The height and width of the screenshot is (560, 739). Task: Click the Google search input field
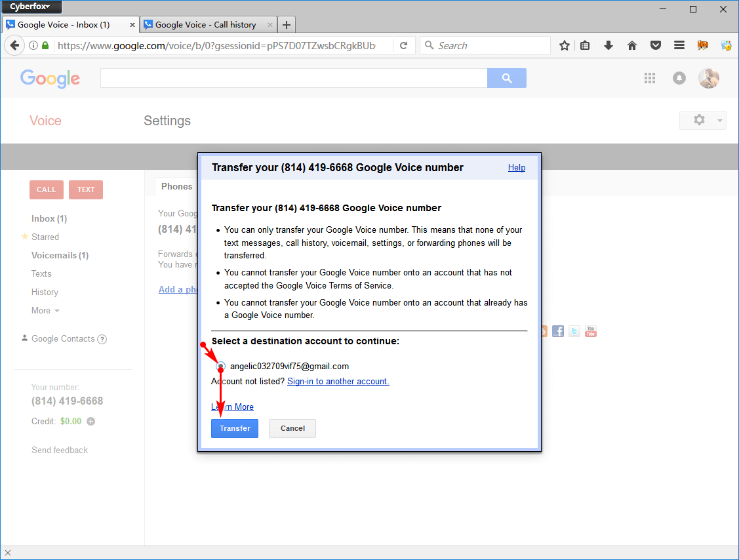(x=294, y=78)
